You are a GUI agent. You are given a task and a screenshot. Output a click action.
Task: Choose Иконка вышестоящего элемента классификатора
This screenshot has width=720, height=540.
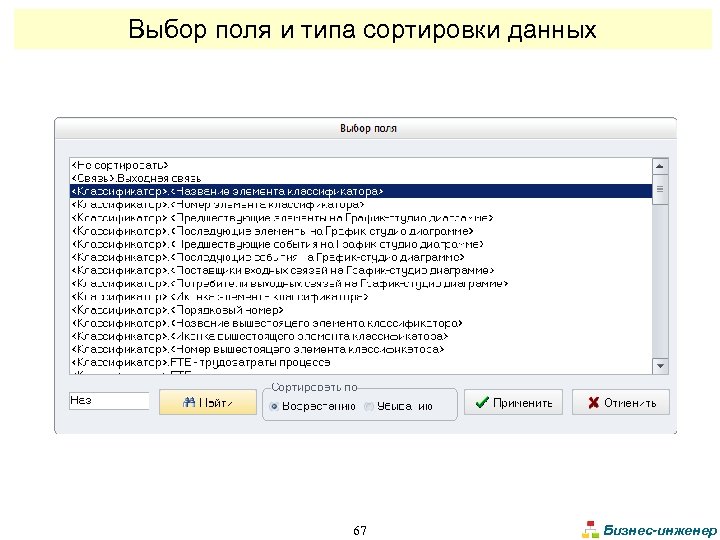tap(361, 336)
